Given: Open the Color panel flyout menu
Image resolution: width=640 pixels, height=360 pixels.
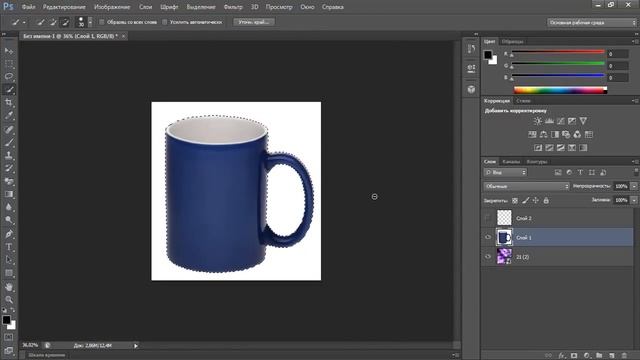Looking at the screenshot, I should pos(634,42).
